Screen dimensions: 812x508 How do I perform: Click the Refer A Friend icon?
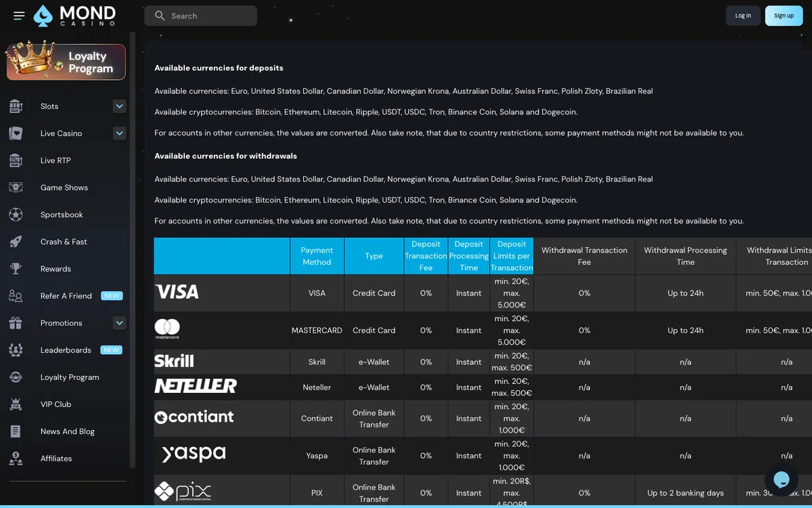click(16, 296)
